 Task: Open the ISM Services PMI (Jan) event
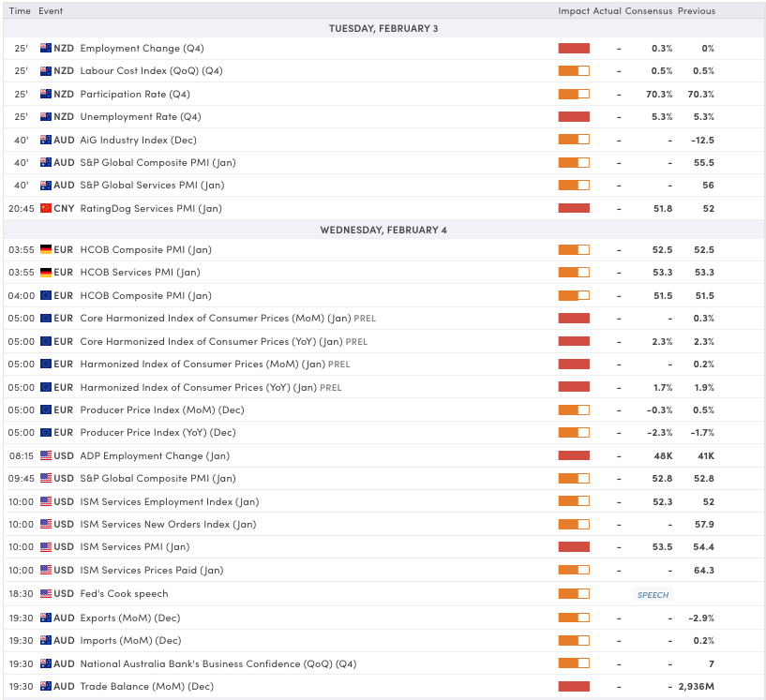click(135, 546)
